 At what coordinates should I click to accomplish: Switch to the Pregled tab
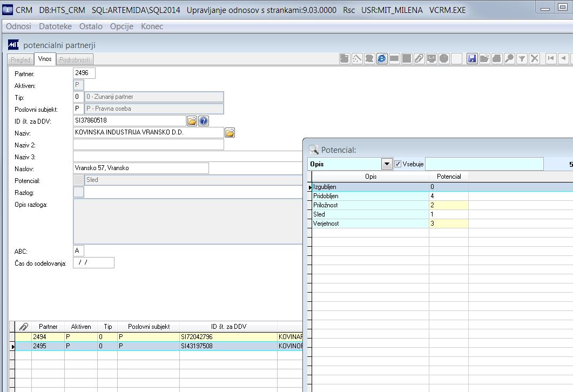pos(20,59)
